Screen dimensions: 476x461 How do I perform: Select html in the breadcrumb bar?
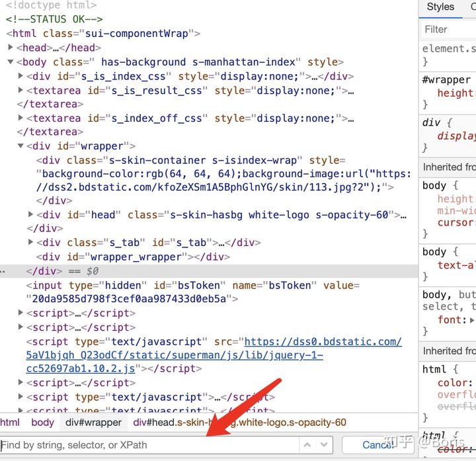(x=9, y=422)
